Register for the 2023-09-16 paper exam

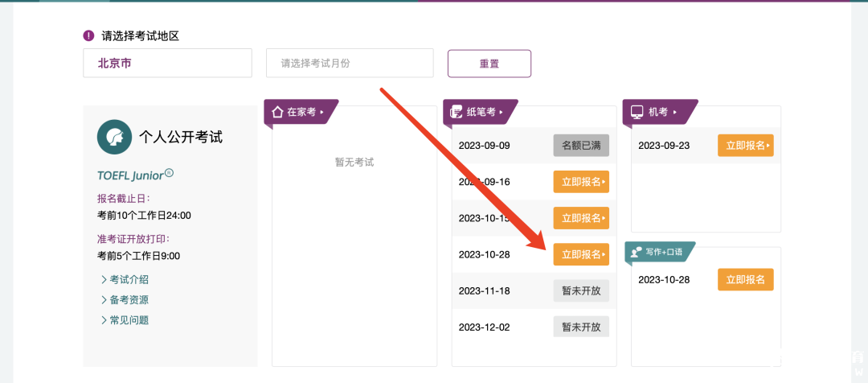581,182
